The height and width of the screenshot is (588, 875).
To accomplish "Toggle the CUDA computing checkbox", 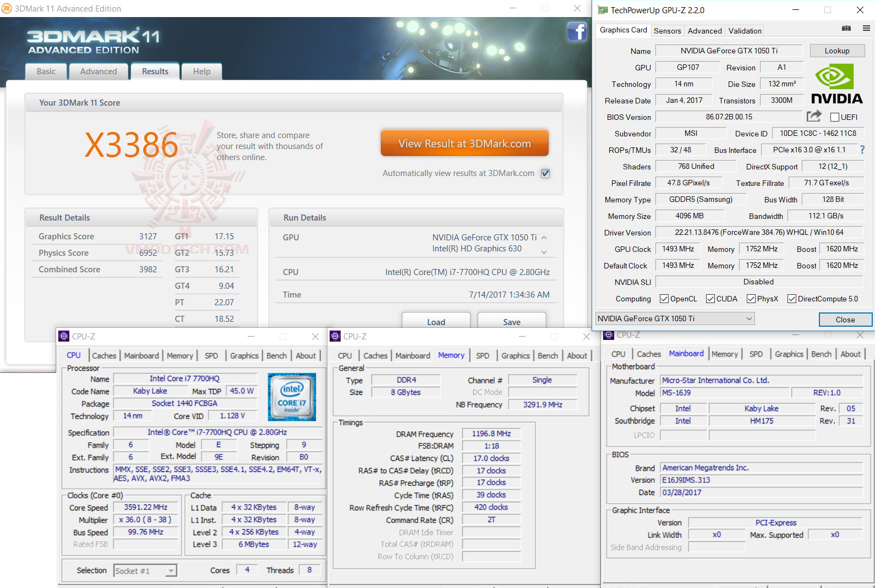I will (x=710, y=299).
